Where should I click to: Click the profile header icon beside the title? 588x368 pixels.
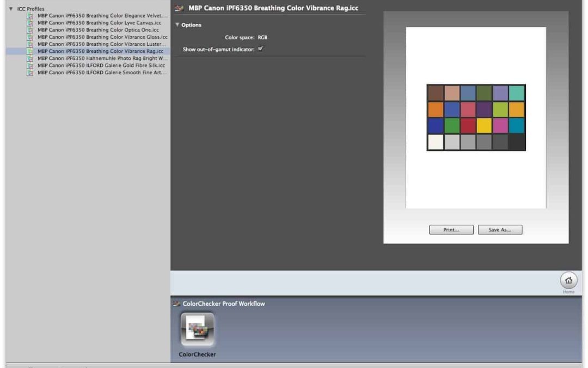pos(179,8)
